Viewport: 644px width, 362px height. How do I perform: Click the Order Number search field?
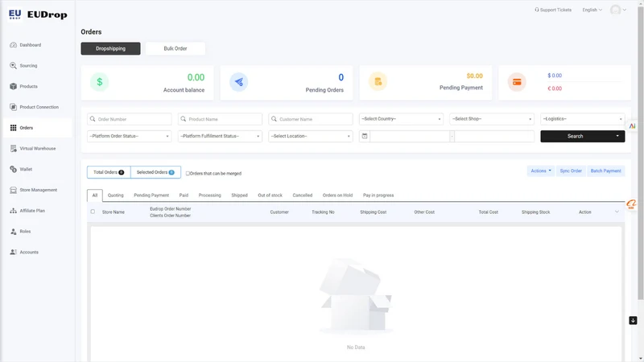129,119
